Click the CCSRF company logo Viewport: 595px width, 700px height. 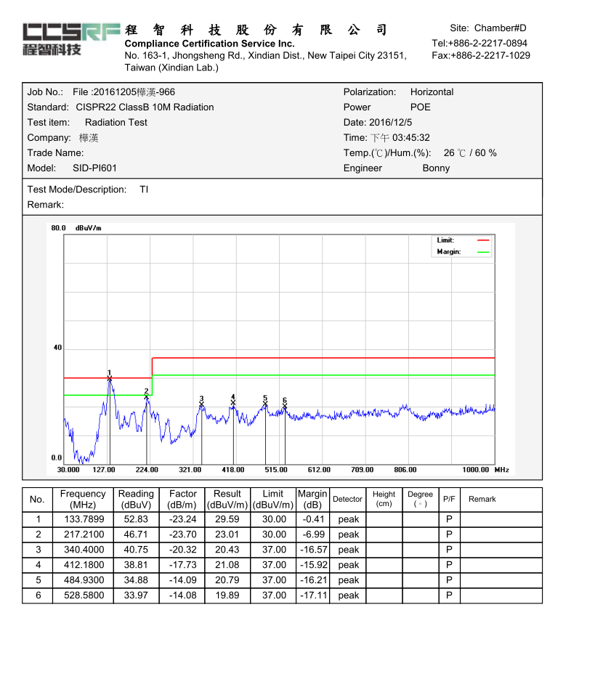coord(71,38)
